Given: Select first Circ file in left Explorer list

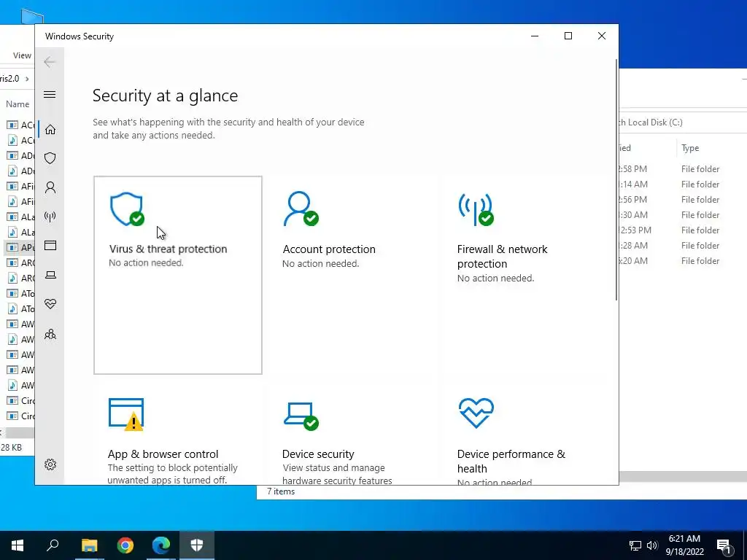Looking at the screenshot, I should [20, 400].
